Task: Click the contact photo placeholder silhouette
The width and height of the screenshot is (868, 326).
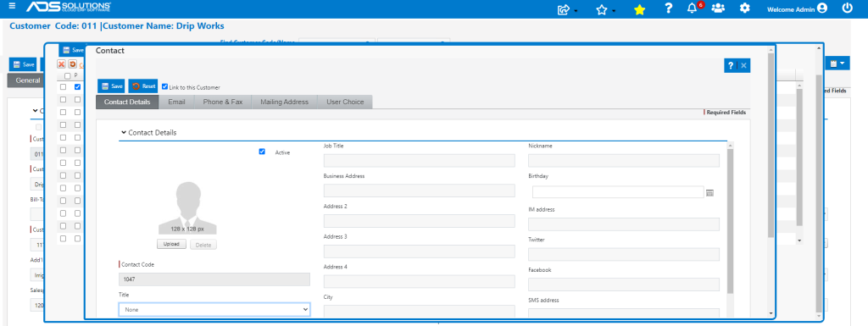Action: coord(187,207)
